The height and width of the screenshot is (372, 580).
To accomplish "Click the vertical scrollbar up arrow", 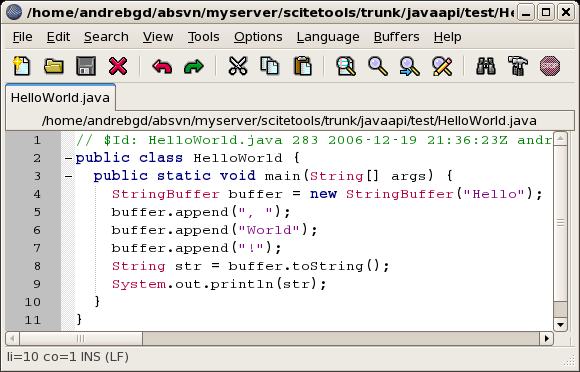I will [560, 139].
